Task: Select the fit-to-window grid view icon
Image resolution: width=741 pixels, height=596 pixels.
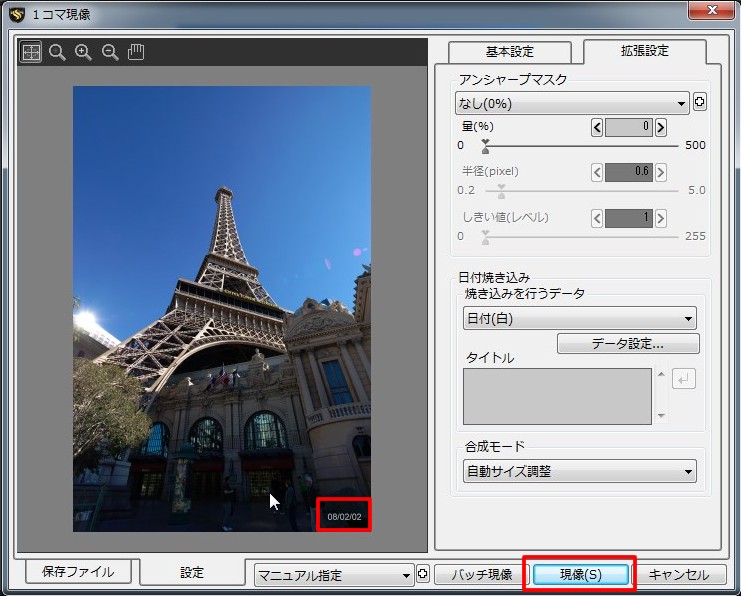Action: pos(31,52)
